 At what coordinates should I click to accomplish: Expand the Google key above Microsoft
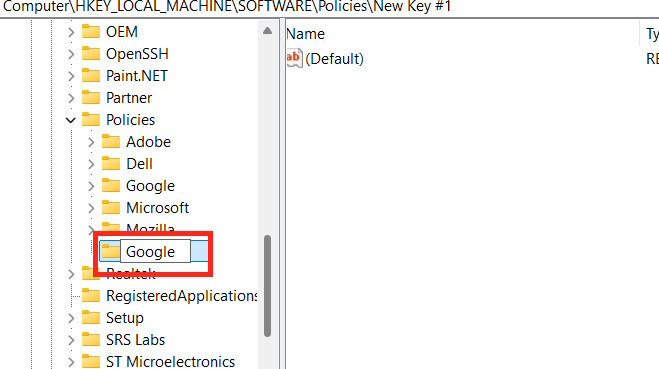click(x=91, y=186)
